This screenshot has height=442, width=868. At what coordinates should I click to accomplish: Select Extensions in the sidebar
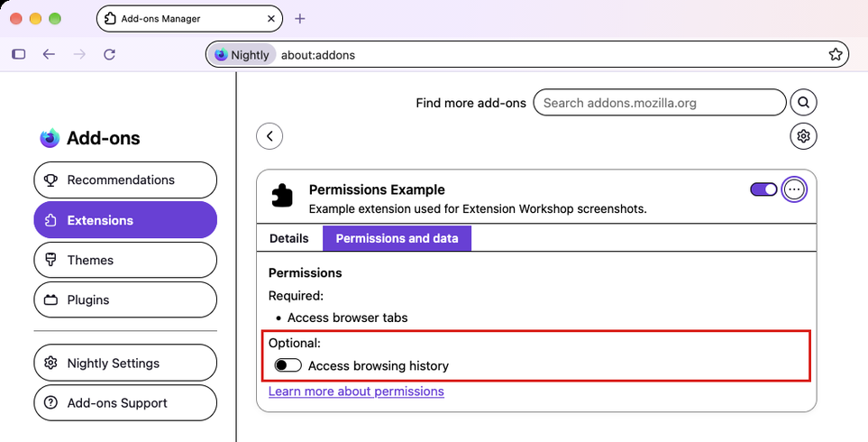tap(125, 220)
